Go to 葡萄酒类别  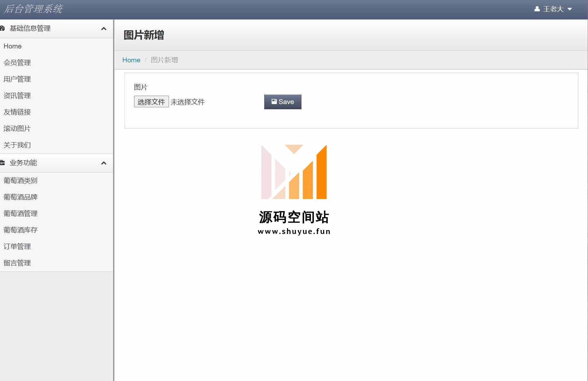point(21,181)
